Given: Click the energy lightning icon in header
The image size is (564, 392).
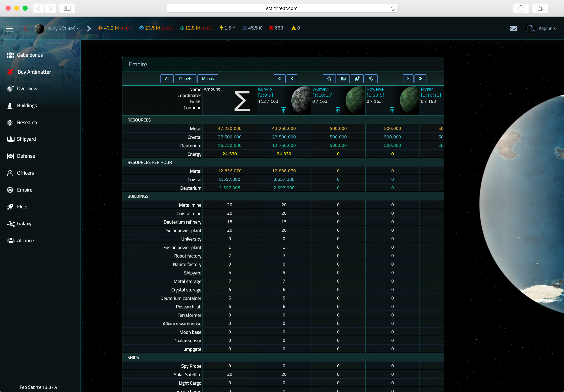Looking at the screenshot, I should [x=221, y=28].
